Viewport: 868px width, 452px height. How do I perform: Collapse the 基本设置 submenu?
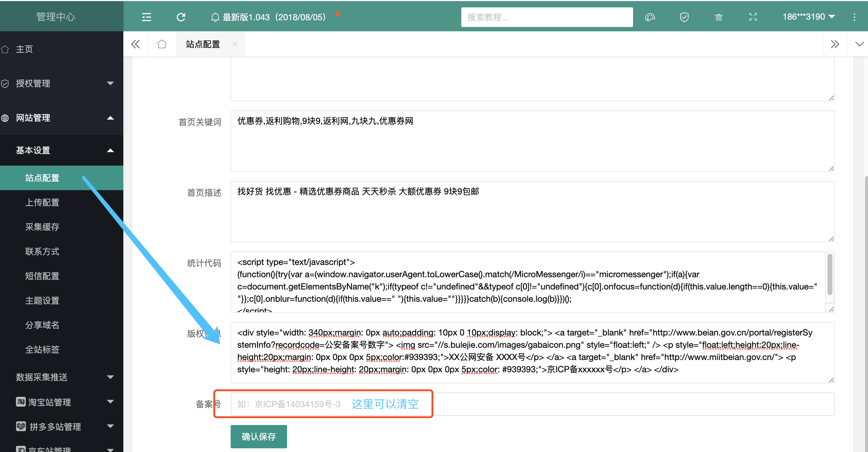click(x=62, y=150)
